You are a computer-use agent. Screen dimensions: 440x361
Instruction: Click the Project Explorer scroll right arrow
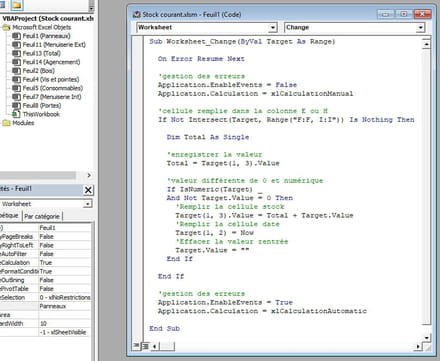(89, 175)
